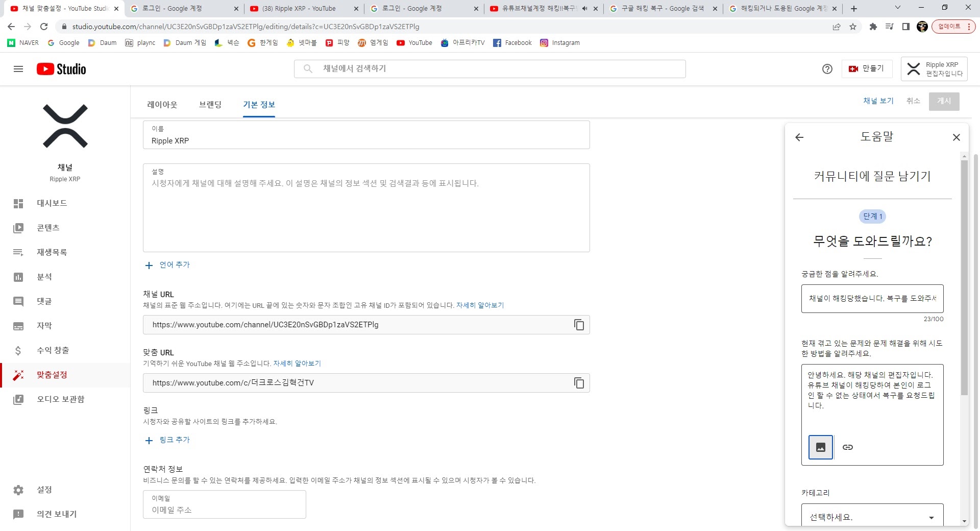Copy the custom URL with the copy icon
The width and height of the screenshot is (980, 531).
[579, 382]
